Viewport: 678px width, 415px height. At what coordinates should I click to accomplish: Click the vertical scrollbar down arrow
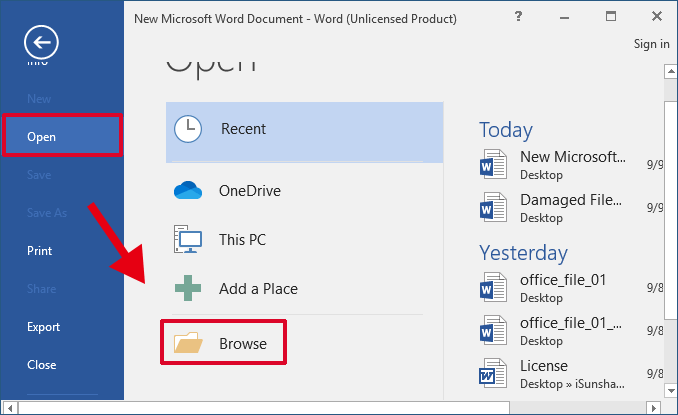pos(669,391)
